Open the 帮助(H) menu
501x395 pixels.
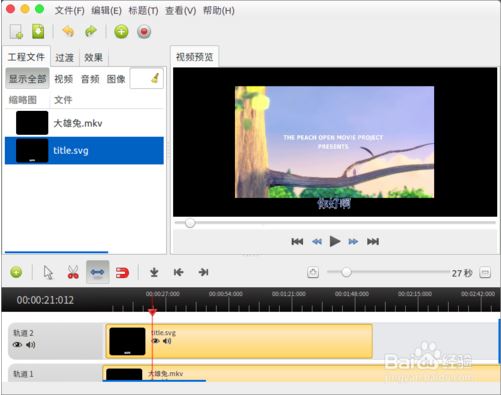219,11
